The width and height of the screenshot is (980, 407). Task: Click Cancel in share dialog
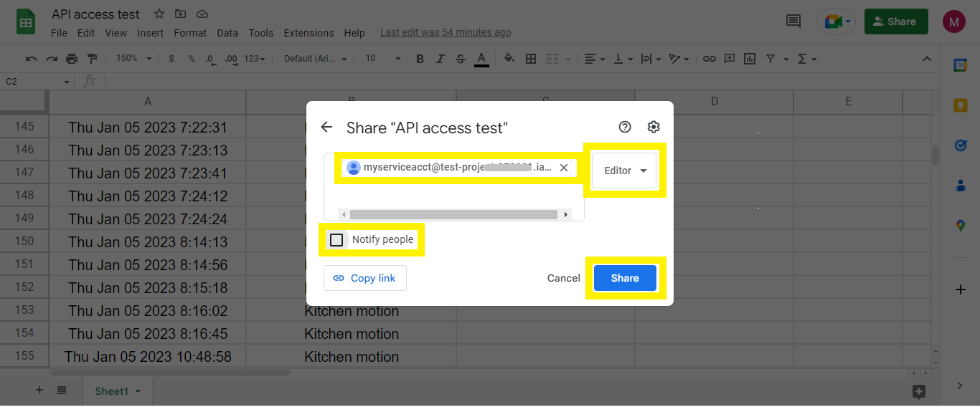coord(564,278)
